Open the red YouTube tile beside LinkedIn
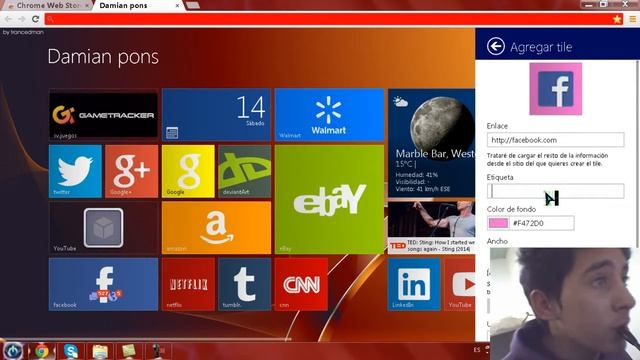 [x=460, y=284]
